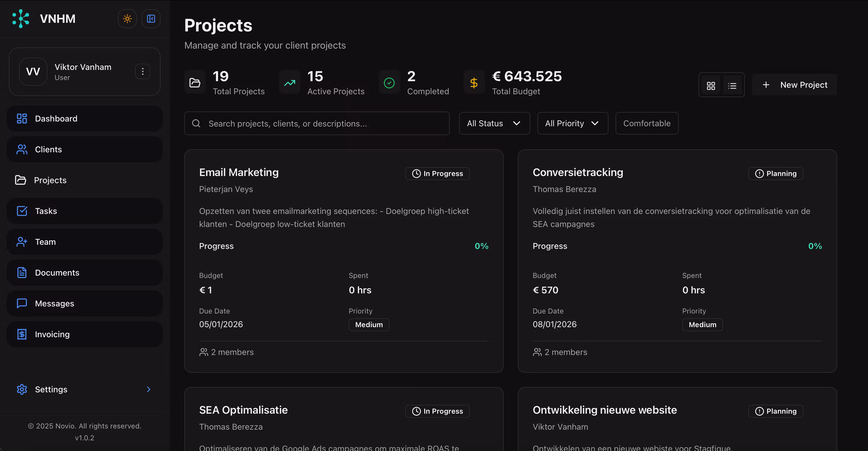The image size is (868, 451).
Task: Select Projects in the sidebar
Action: pyautogui.click(x=84, y=180)
